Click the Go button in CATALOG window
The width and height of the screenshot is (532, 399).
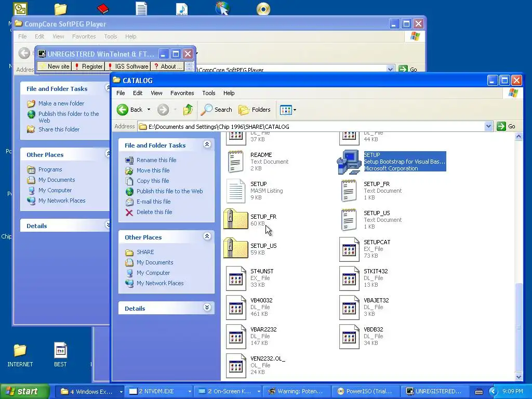[x=506, y=127]
